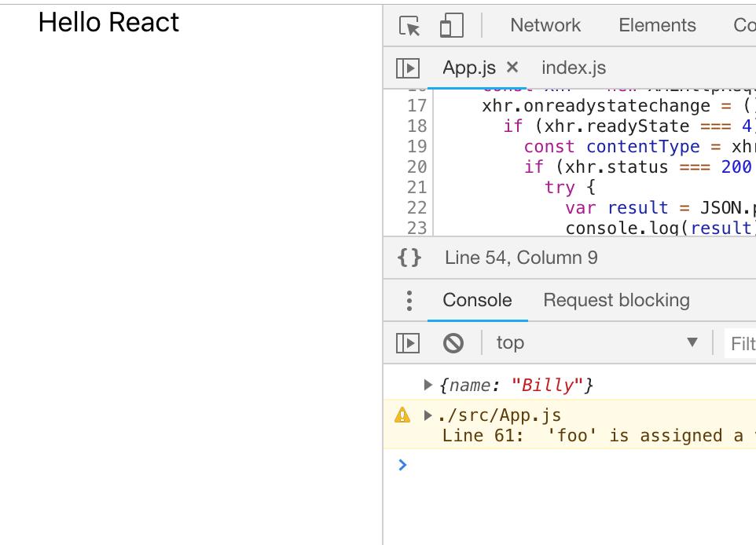
Task: Expand the ./src/App.js warning message
Action: (x=428, y=415)
